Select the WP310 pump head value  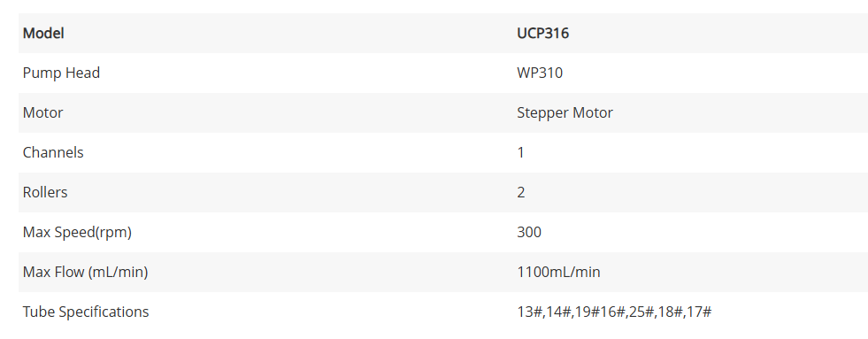pyautogui.click(x=540, y=73)
